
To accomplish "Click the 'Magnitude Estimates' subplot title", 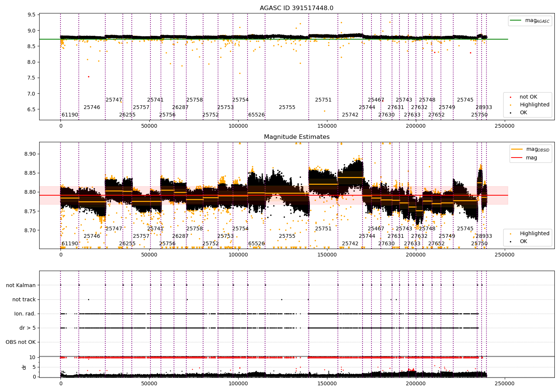I will point(296,137).
